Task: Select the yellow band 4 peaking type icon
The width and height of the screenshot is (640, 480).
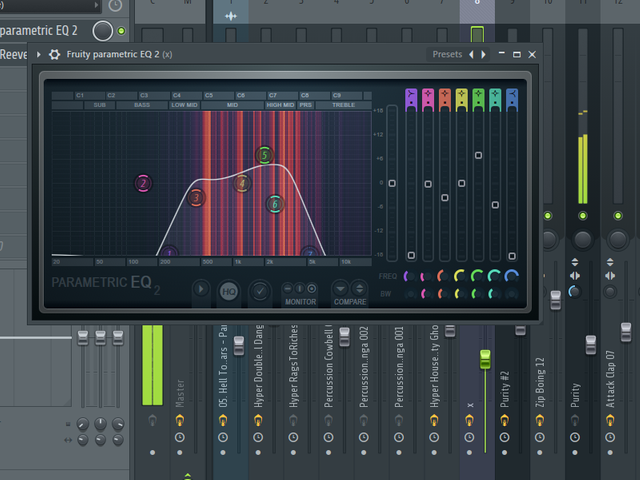Action: (461, 99)
